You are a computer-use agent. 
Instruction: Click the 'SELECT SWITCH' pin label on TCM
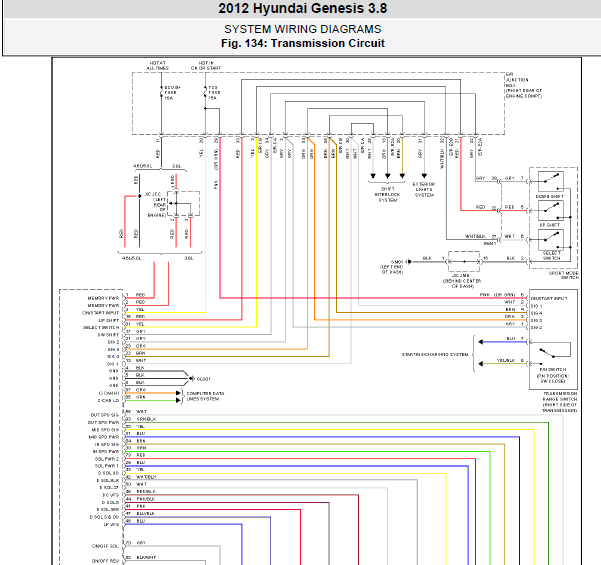101,328
